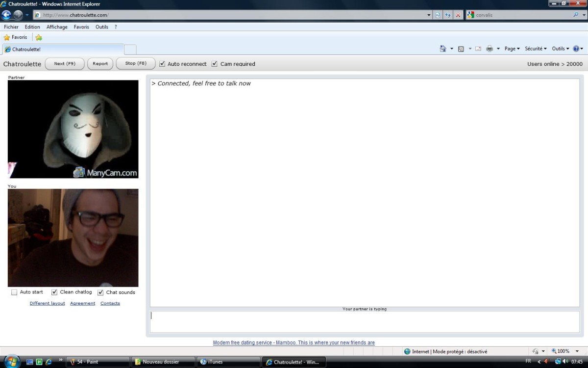This screenshot has height=368, width=588.
Task: Click the privacy padlock icon in status bar
Action: click(536, 351)
